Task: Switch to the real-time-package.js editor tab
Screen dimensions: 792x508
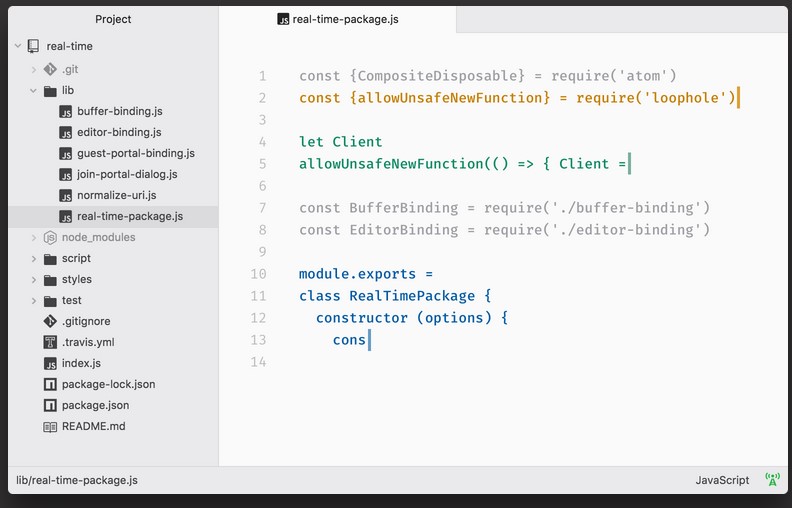Action: 337,19
